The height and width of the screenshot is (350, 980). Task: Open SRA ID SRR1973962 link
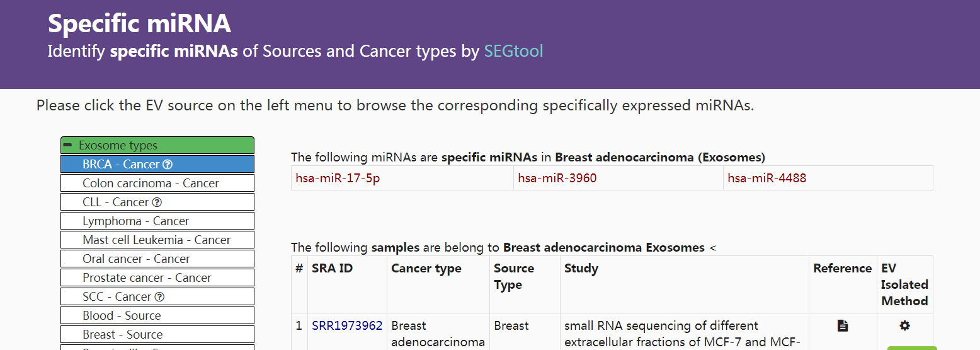point(347,326)
